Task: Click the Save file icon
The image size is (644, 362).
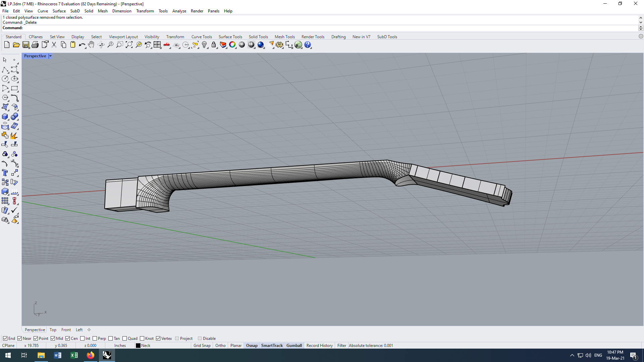Action: (x=25, y=45)
